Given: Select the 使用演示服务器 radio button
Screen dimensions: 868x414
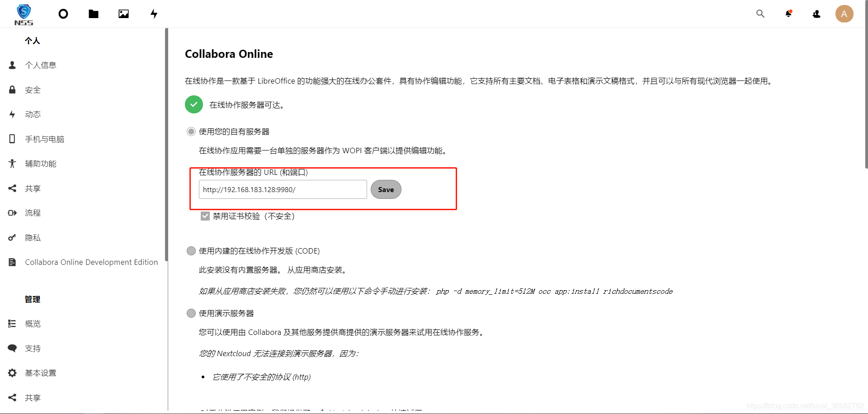Looking at the screenshot, I should (191, 313).
